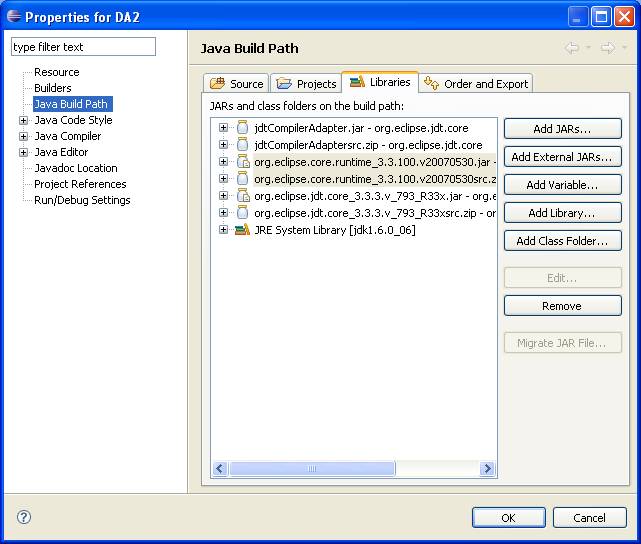Select org.eclipse.jdt.core_3.3.3.v_793_R33x.jar row
Screen dimensions: 641x544
point(374,196)
